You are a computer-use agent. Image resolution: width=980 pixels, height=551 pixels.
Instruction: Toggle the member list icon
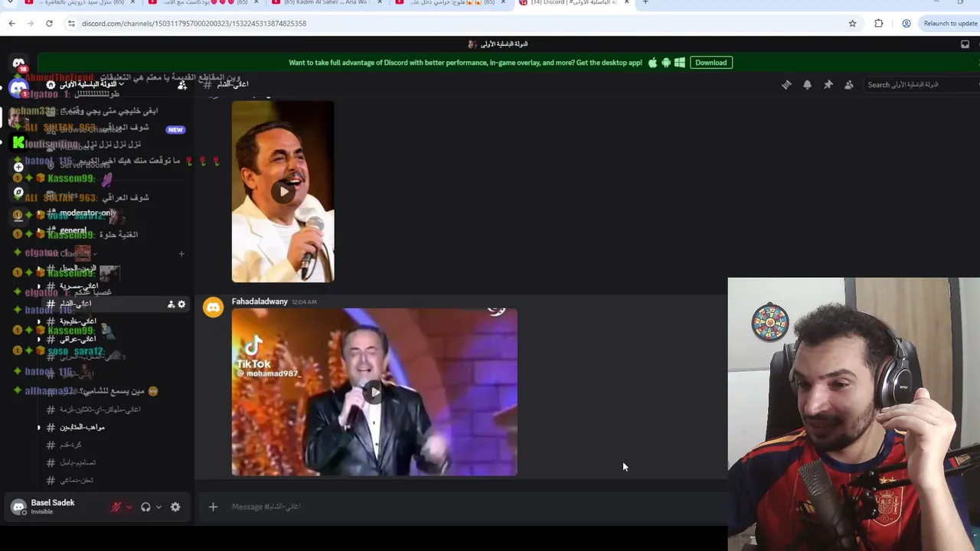[848, 85]
